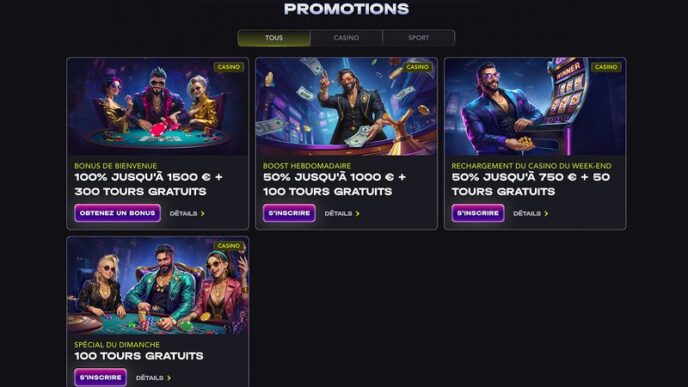
Task: Click S'INSCRIRE on Rechargement du Week-end card
Action: [478, 213]
